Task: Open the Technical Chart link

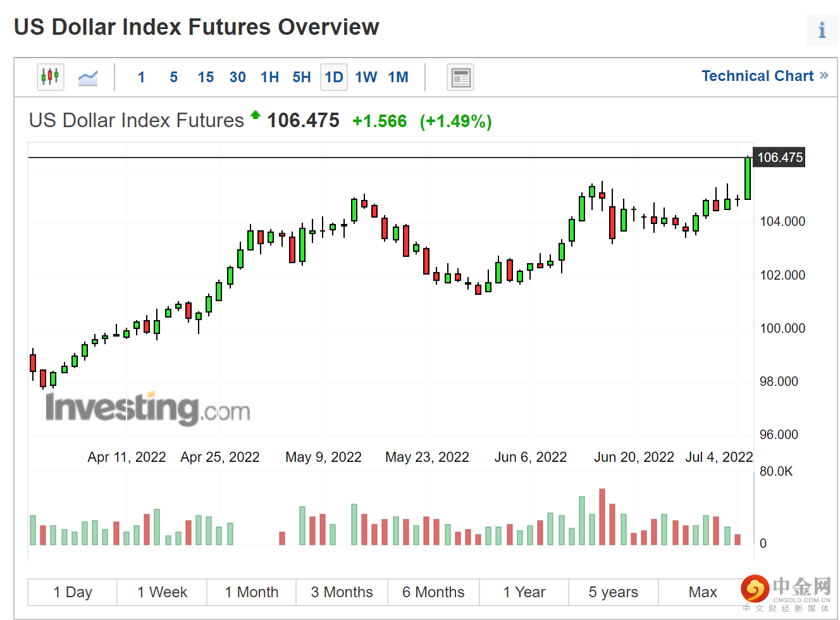Action: click(757, 76)
